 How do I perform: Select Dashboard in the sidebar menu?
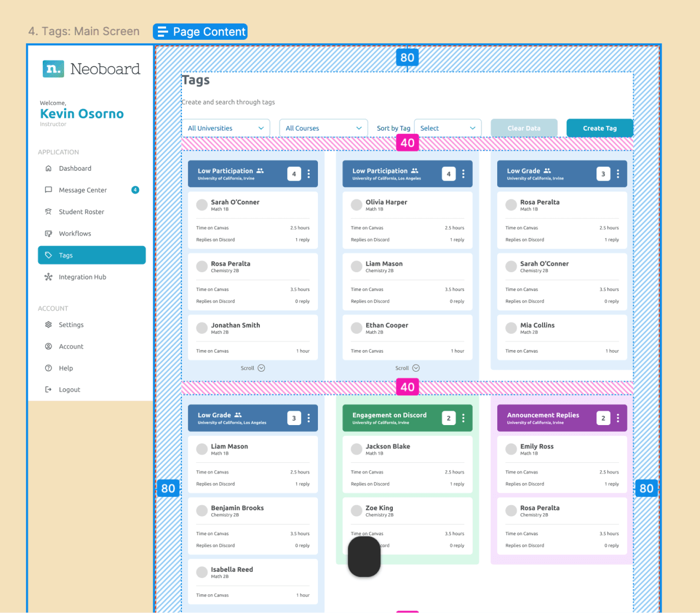pos(48,168)
